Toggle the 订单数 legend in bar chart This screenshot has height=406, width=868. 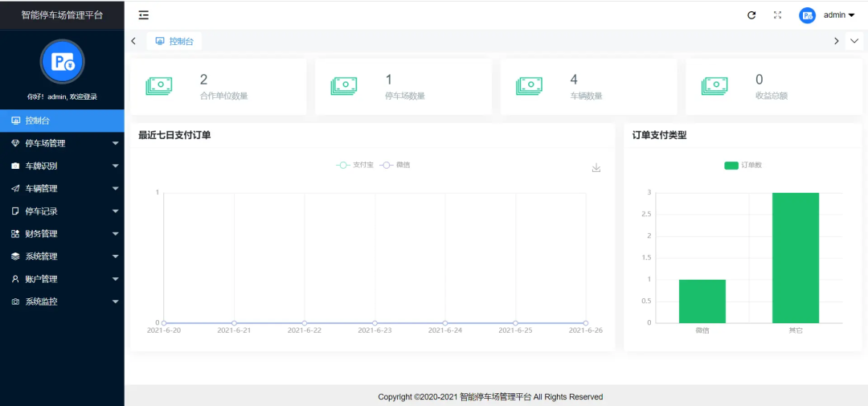coord(743,166)
